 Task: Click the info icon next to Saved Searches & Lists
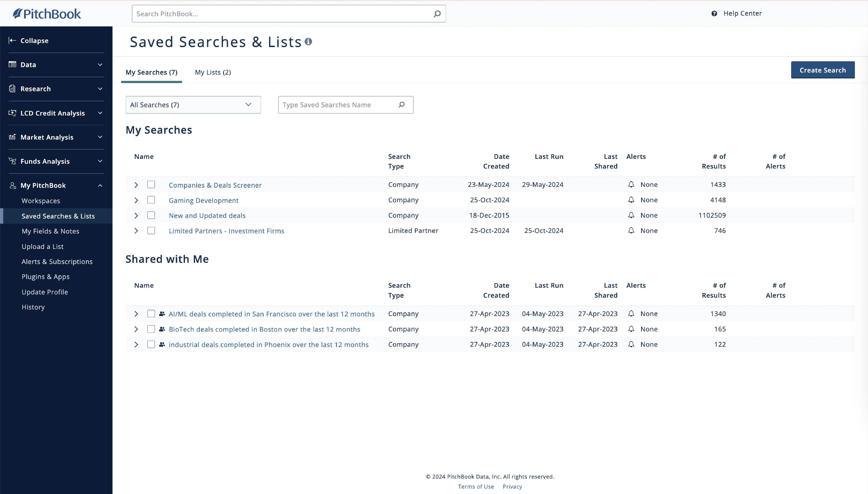(308, 41)
